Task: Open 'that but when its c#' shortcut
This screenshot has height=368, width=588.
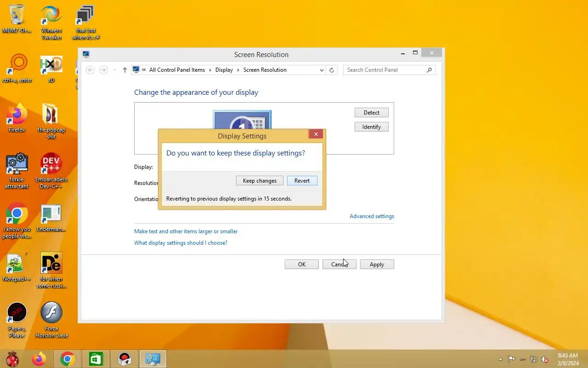Action: (85, 23)
